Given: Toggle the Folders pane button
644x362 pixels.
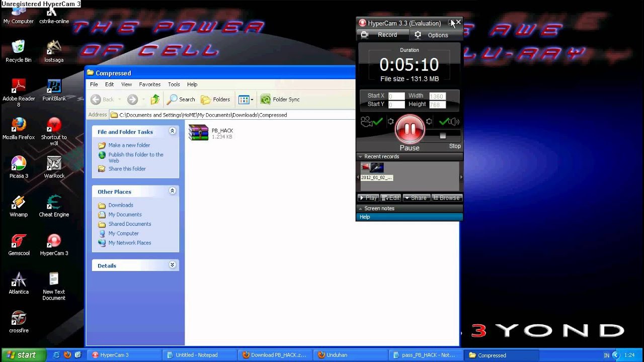Looking at the screenshot, I should [215, 100].
